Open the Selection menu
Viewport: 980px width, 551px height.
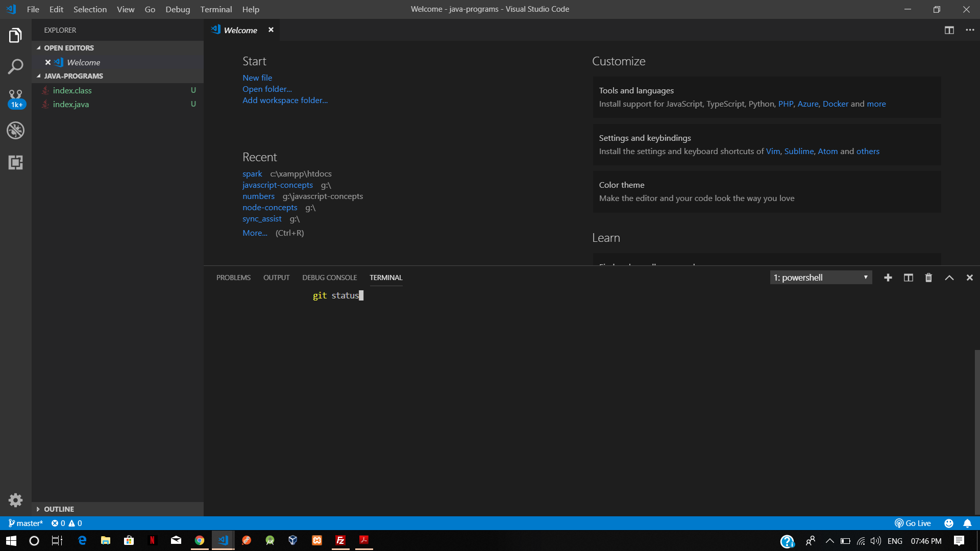(90, 9)
